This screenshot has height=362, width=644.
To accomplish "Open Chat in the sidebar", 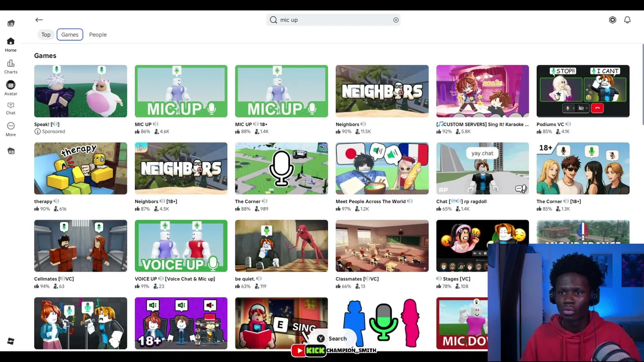I will (x=11, y=108).
